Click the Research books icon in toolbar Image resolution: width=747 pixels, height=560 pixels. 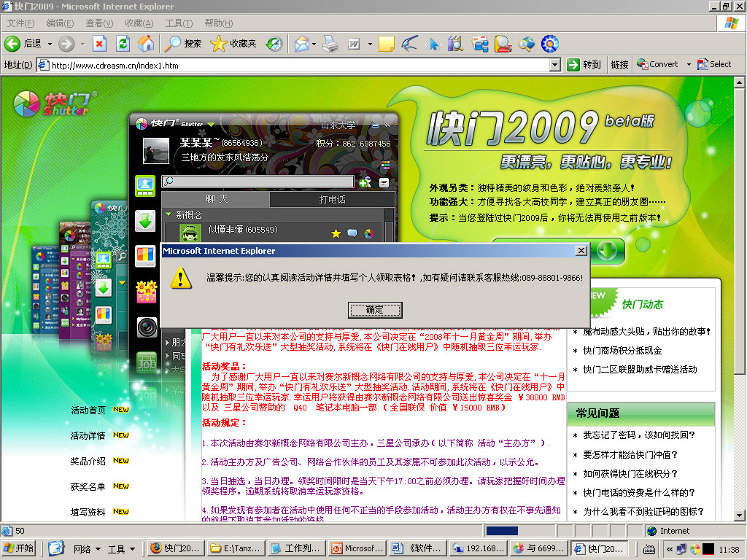[455, 44]
